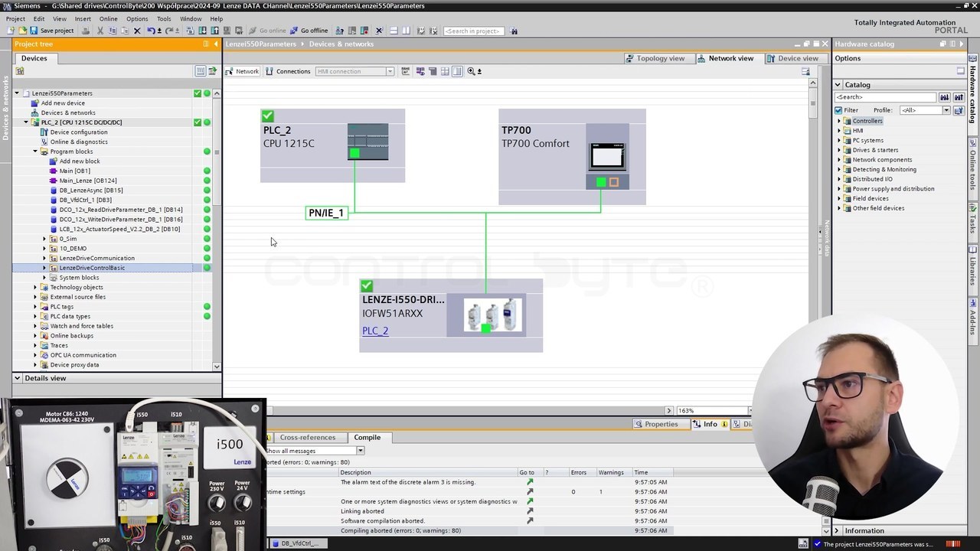
Task: Click the Save project toolbar icon
Action: [x=34, y=31]
